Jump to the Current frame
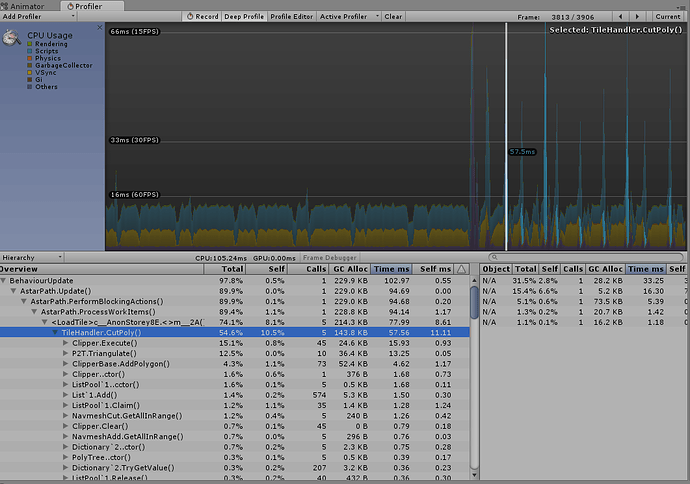The image size is (690, 484). (668, 17)
